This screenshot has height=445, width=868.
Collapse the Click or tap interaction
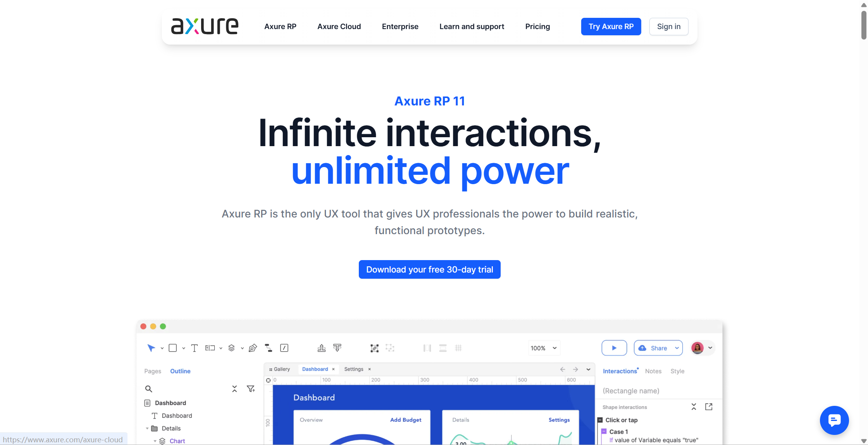pyautogui.click(x=600, y=420)
